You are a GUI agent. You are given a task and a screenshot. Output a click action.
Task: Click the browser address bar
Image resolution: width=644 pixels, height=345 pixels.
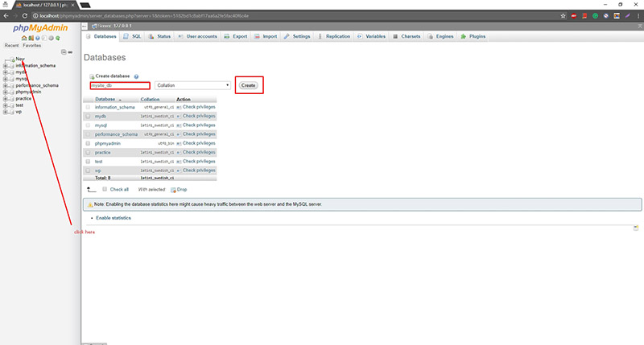click(x=295, y=16)
